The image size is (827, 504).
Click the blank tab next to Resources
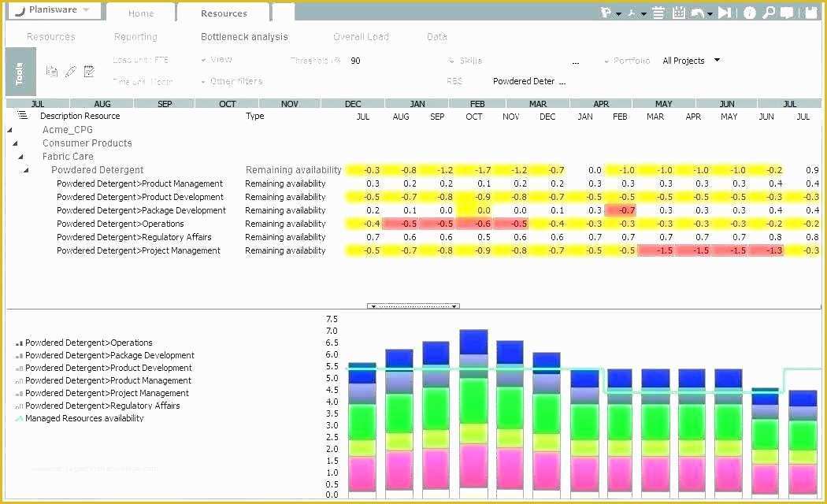point(283,12)
